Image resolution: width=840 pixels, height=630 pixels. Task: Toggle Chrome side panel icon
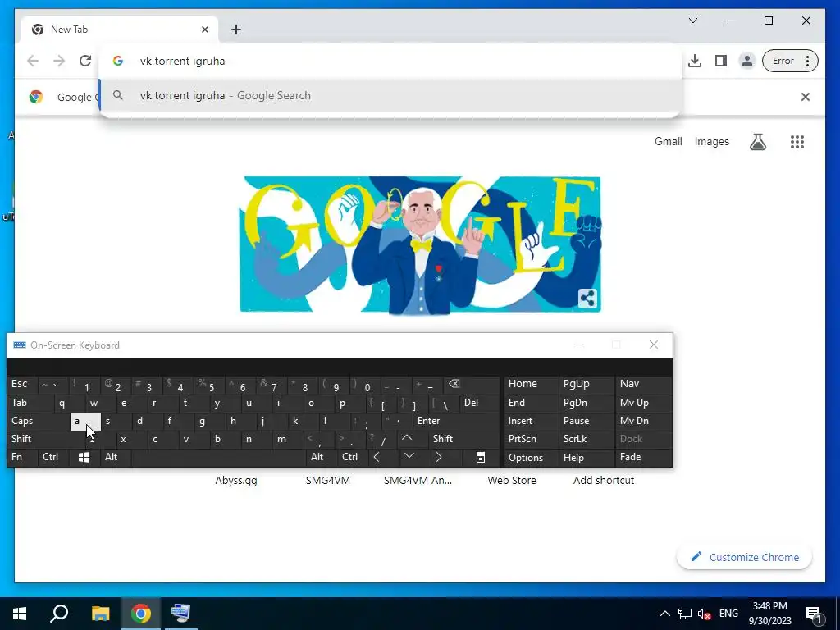click(721, 61)
